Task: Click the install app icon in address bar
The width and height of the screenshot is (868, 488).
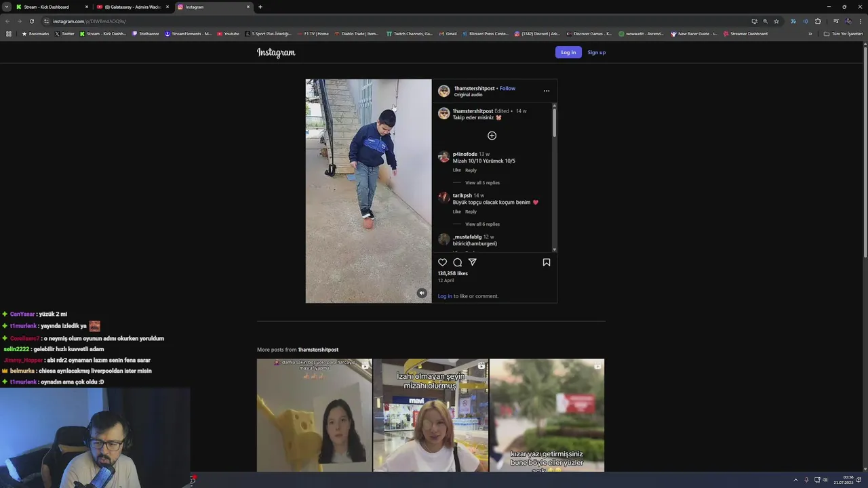Action: click(754, 21)
